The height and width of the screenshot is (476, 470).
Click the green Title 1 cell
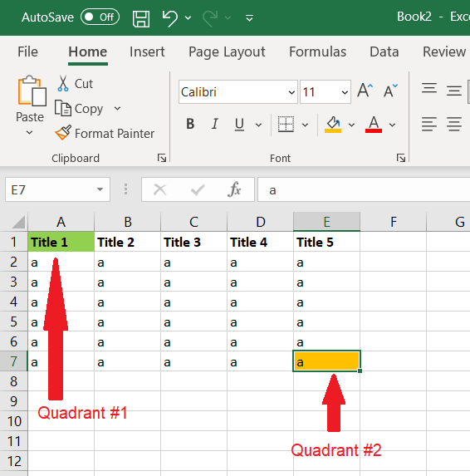(61, 242)
